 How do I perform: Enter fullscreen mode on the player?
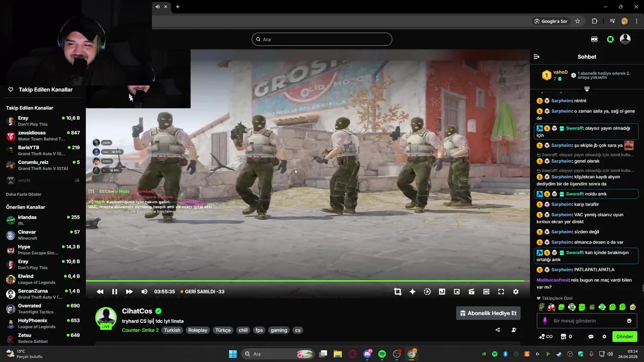[501, 292]
